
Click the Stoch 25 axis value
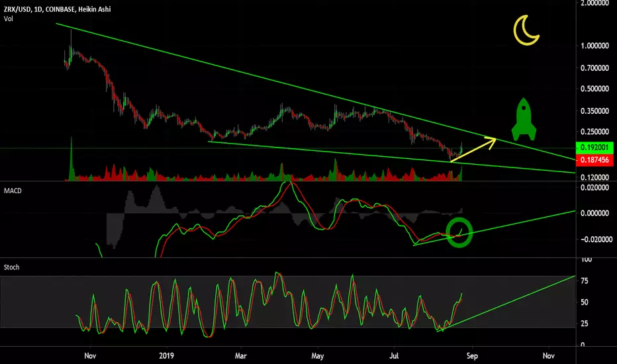pyautogui.click(x=585, y=324)
